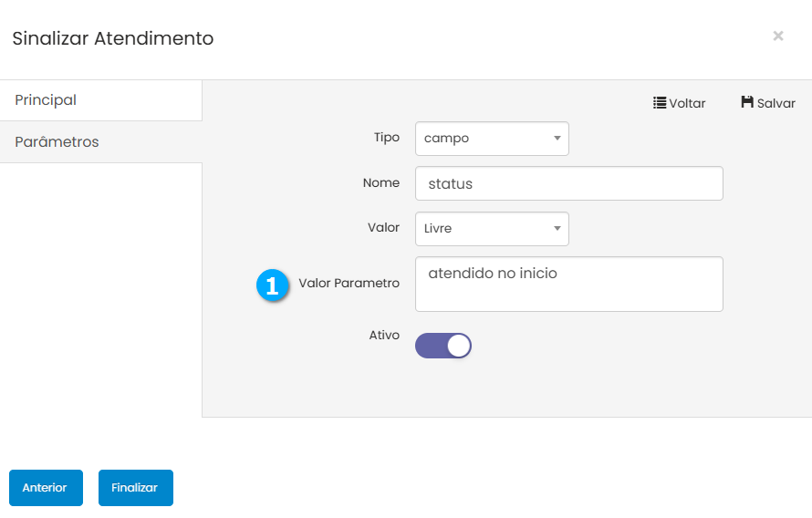812x518 pixels.
Task: Click the list icon beside Voltar
Action: point(660,103)
